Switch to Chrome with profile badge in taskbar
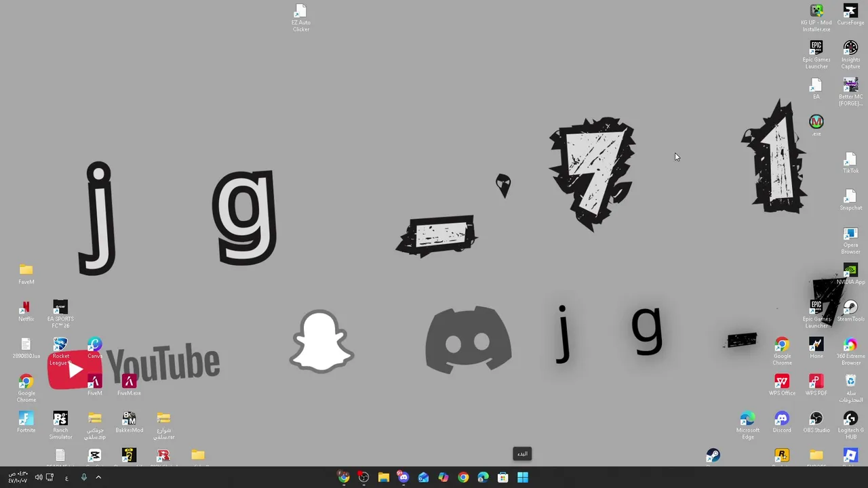 [344, 478]
